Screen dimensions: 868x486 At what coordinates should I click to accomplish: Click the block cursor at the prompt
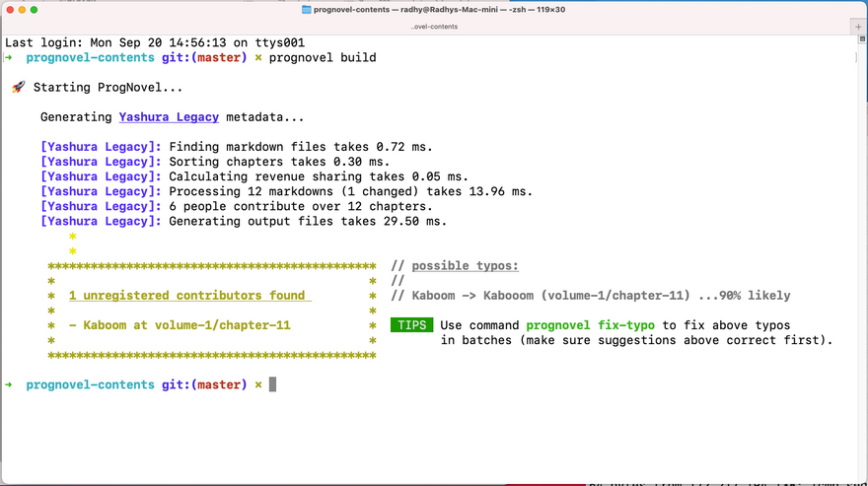(273, 384)
